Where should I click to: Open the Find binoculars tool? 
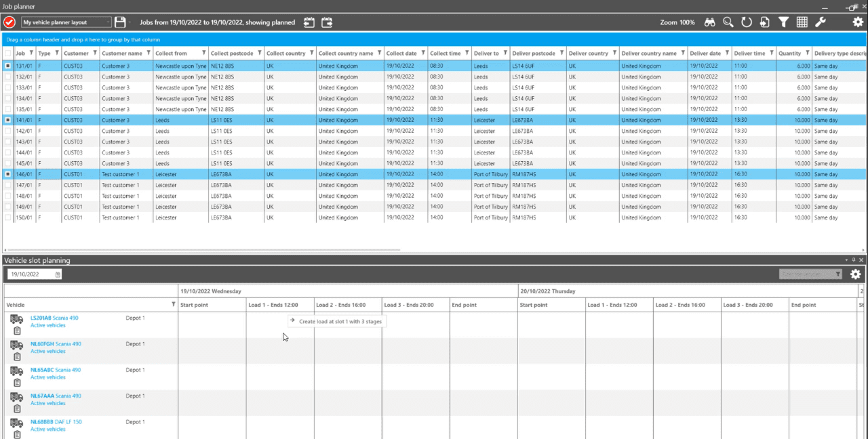(709, 22)
